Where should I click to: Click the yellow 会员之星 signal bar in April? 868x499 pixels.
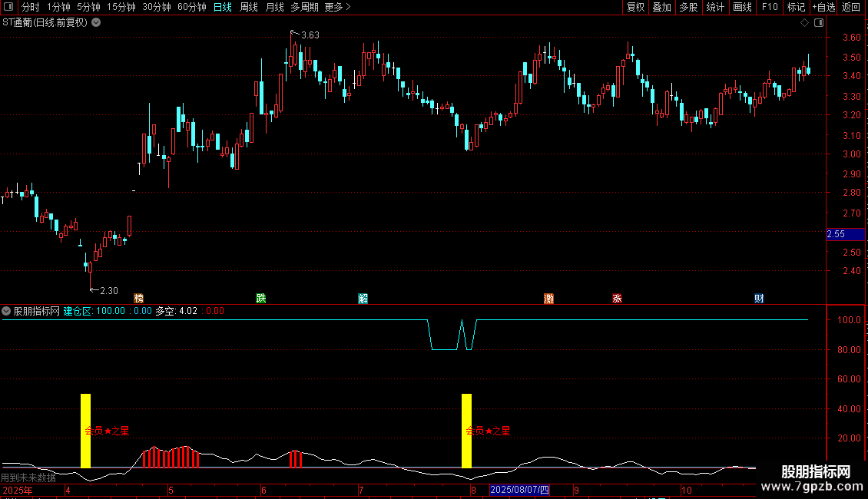pos(85,431)
